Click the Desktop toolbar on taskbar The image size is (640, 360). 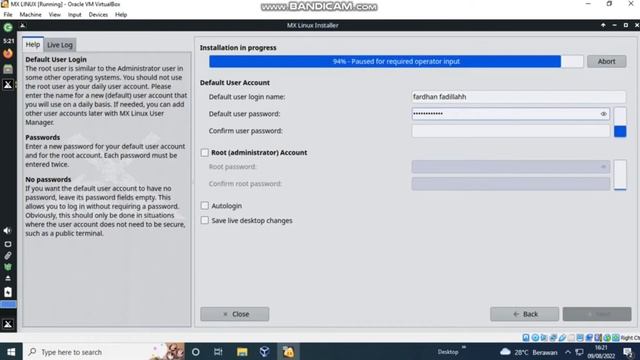click(448, 352)
